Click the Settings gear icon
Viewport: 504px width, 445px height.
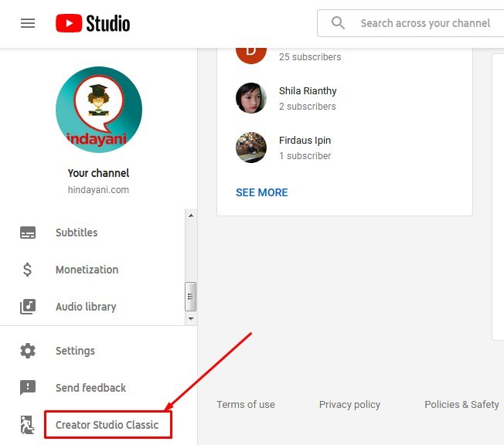pyautogui.click(x=28, y=351)
